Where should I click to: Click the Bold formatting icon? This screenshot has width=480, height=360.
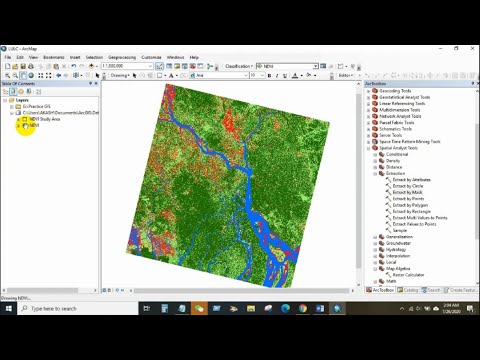coord(269,76)
